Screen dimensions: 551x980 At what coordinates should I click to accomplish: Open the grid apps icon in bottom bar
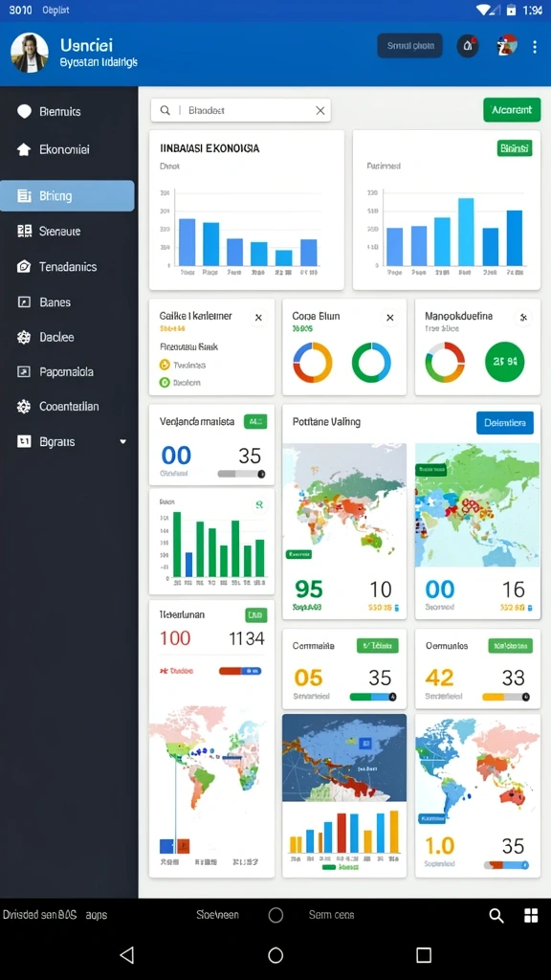point(531,916)
